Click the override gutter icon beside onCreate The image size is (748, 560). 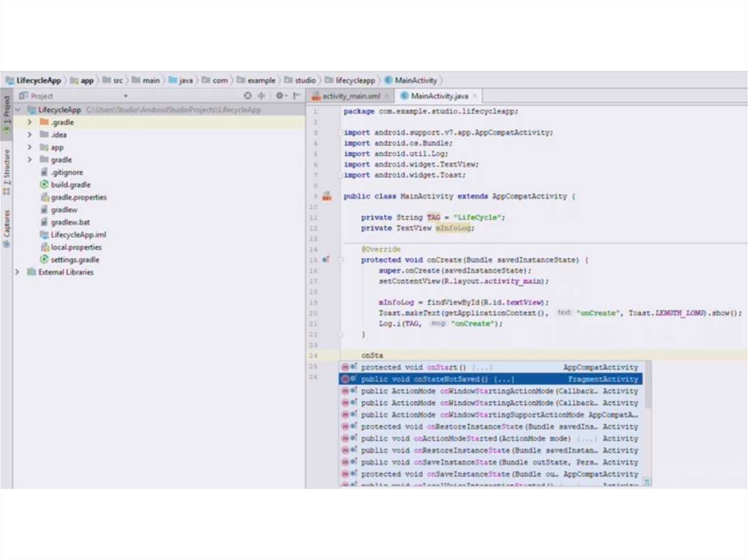click(325, 260)
